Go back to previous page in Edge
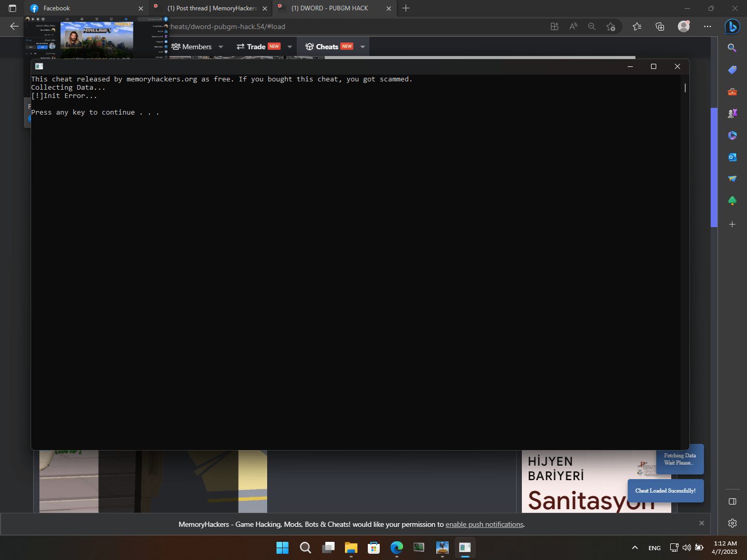This screenshot has height=560, width=747. tap(14, 26)
